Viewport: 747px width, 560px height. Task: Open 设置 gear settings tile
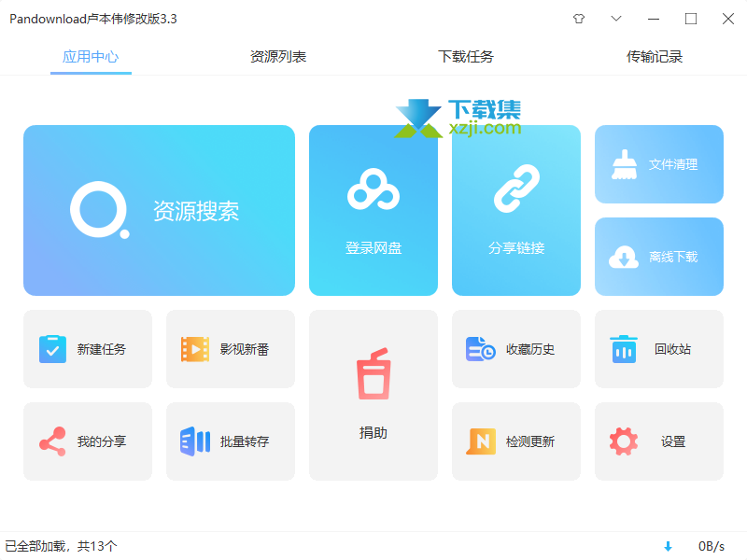tap(659, 441)
